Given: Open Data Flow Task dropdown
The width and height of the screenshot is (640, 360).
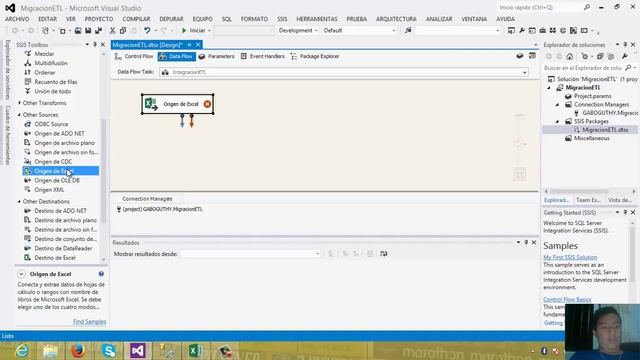Looking at the screenshot, I should (x=524, y=72).
